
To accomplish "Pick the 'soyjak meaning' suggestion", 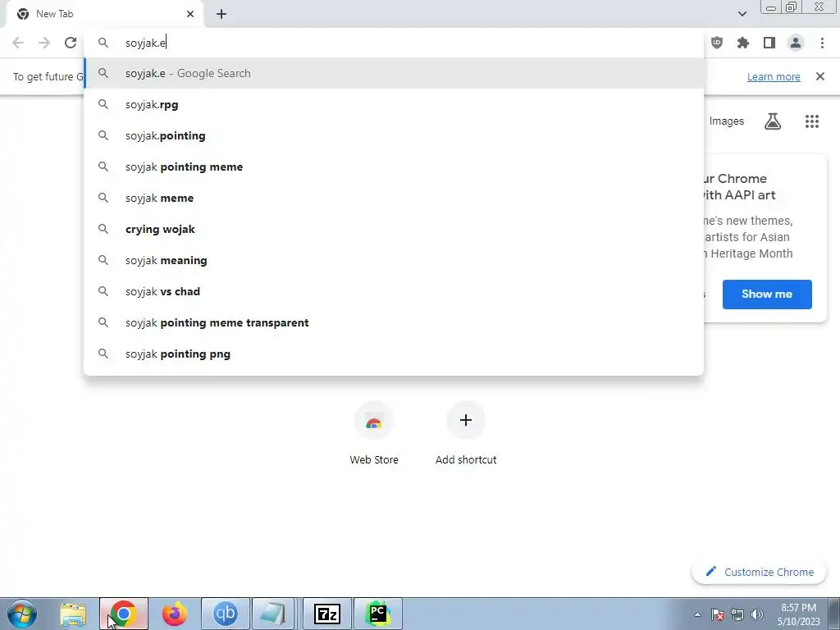I will (x=394, y=260).
